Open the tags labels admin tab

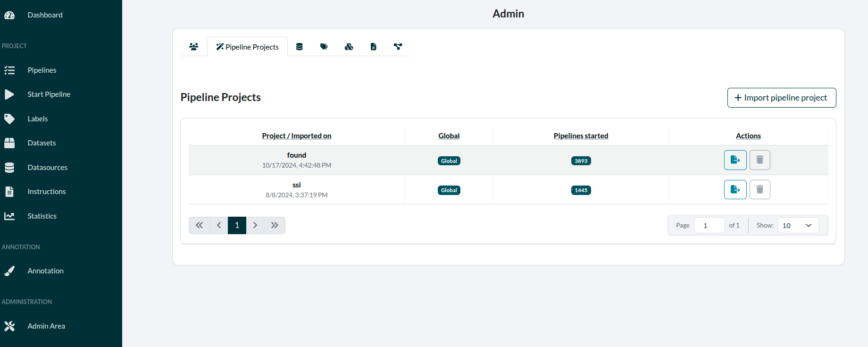pos(324,47)
